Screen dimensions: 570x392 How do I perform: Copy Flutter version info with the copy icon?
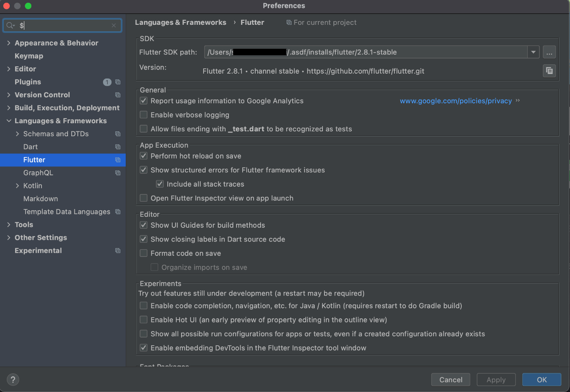549,71
